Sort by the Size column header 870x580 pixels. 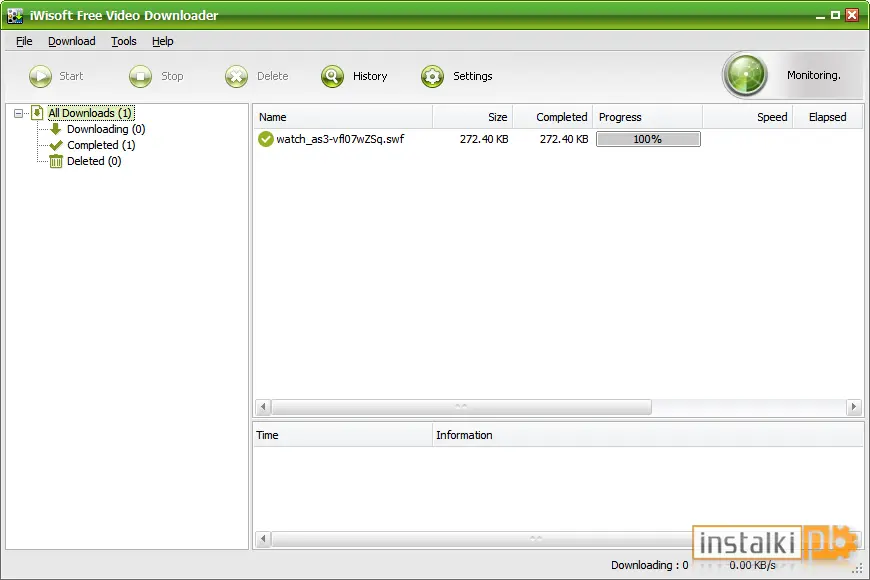473,117
